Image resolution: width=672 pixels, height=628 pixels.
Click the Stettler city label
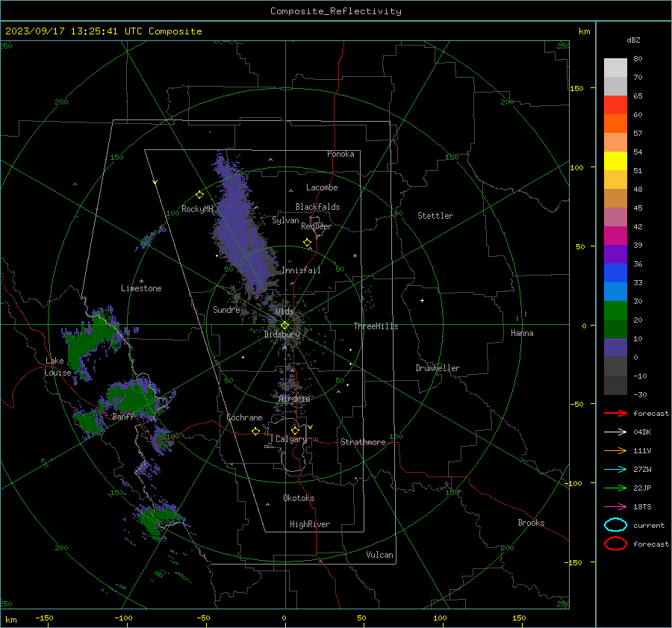pos(435,216)
